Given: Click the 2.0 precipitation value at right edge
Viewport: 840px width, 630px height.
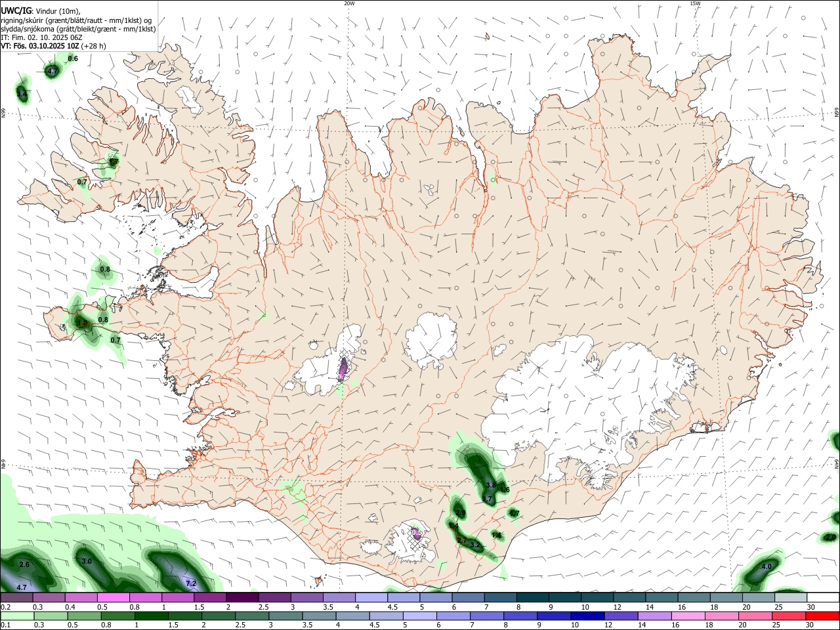Looking at the screenshot, I should tap(830, 537).
